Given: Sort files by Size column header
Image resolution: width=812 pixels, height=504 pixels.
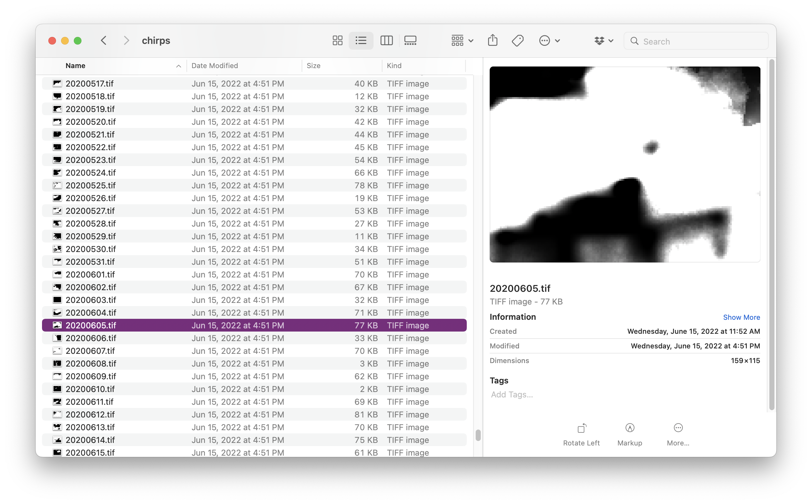Looking at the screenshot, I should [313, 66].
